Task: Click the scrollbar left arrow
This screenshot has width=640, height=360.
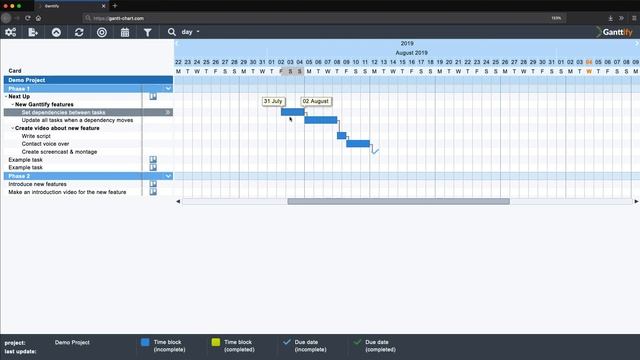Action: pos(178,201)
